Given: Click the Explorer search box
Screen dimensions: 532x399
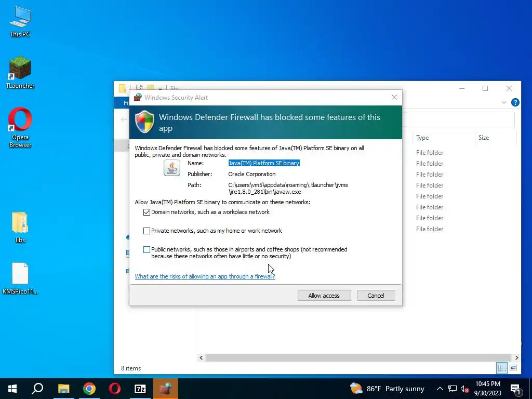Looking at the screenshot, I should pos(458,119).
